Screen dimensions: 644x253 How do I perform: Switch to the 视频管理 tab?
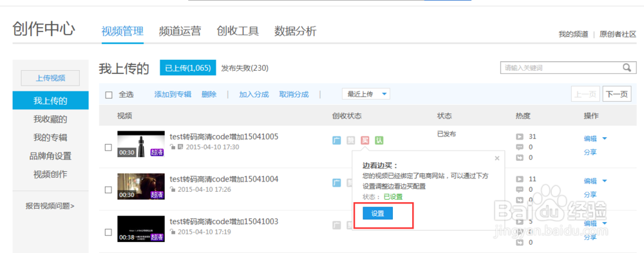coord(122,31)
